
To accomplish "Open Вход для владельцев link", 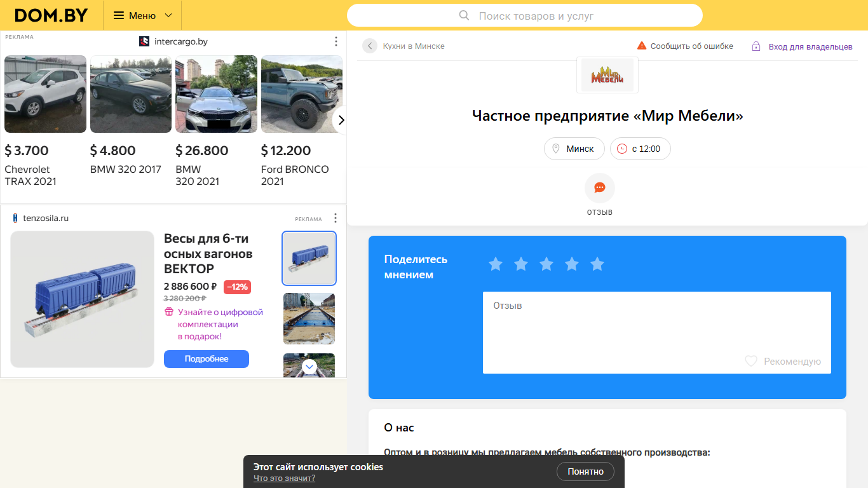I will 811,47.
